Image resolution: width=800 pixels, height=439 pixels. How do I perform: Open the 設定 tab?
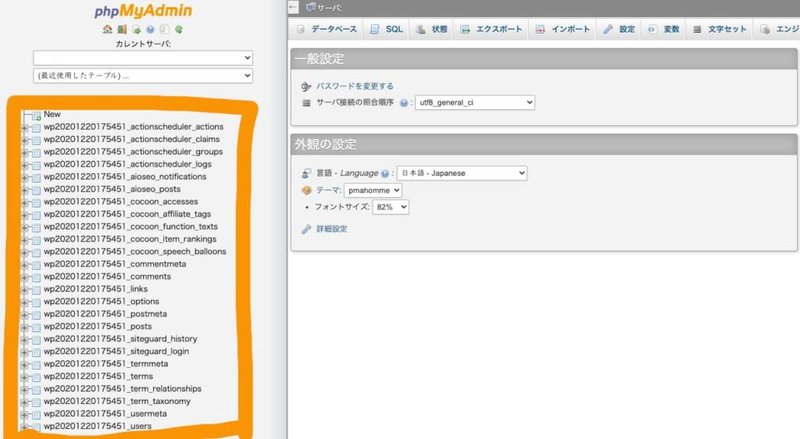click(x=619, y=29)
